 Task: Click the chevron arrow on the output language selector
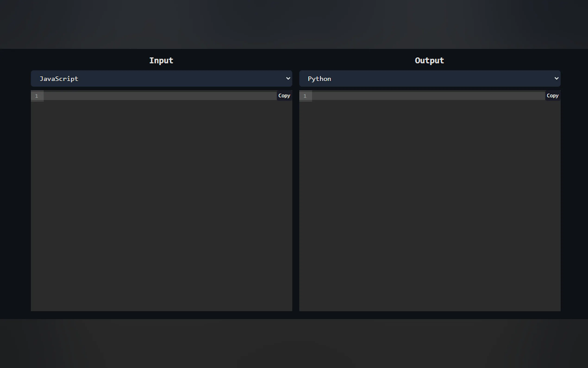[556, 78]
